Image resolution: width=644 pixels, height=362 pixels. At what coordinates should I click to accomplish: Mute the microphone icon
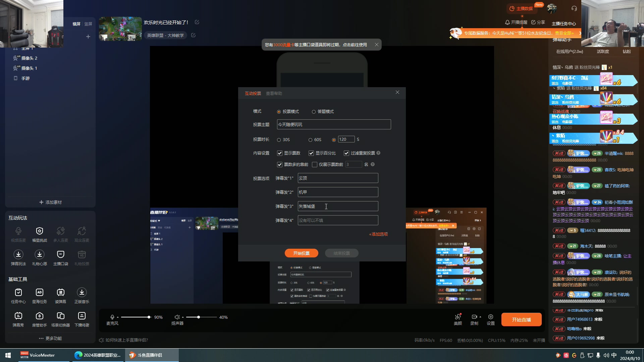[112, 317]
